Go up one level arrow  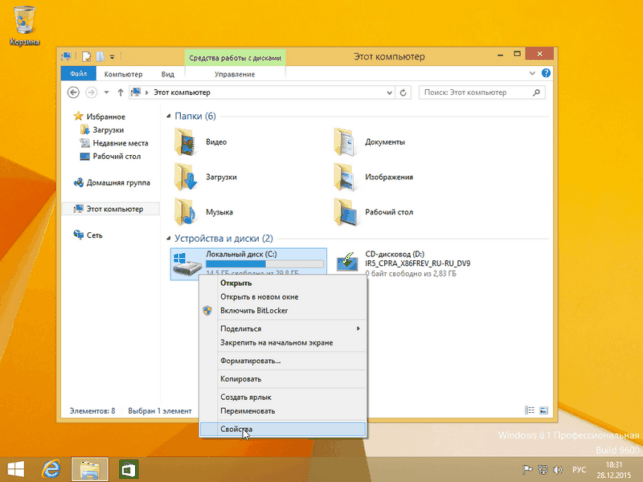120,92
